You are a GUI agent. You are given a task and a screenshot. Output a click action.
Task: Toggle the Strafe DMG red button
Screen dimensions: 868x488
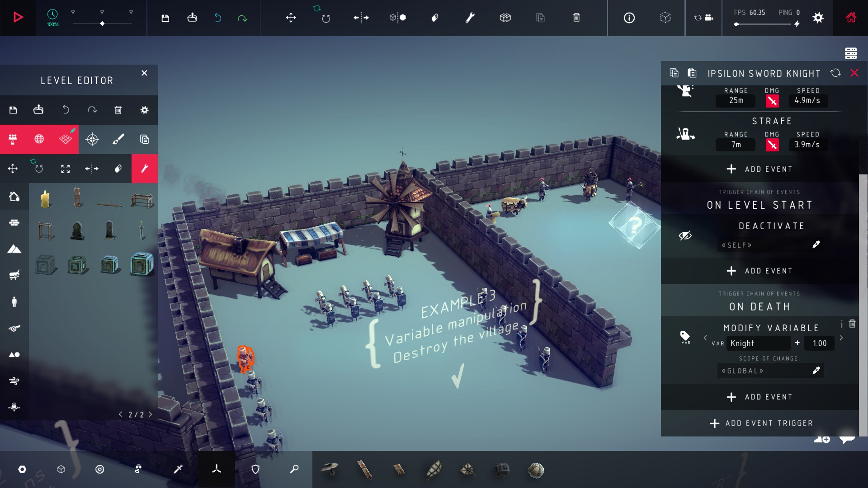coord(772,145)
